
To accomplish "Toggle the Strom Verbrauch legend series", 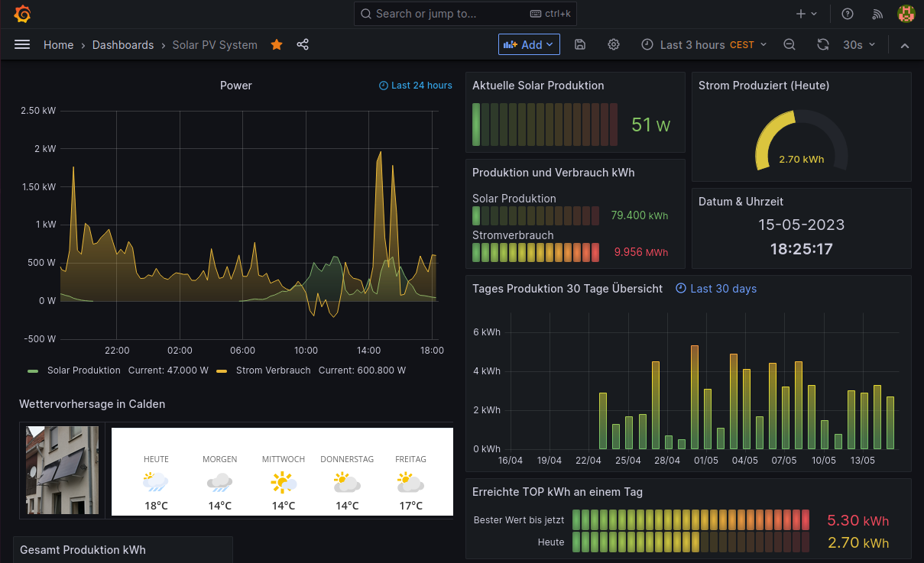I will pyautogui.click(x=273, y=370).
